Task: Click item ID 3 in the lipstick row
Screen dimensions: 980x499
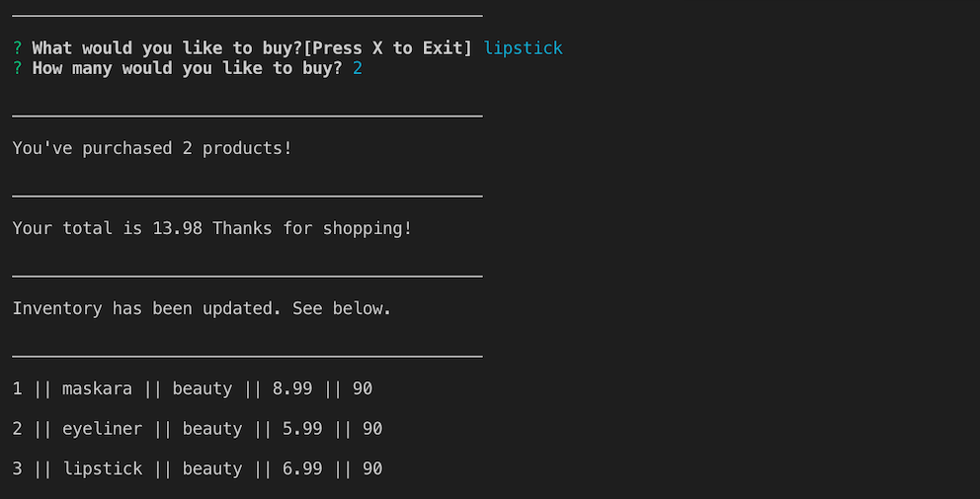Action: [18, 468]
